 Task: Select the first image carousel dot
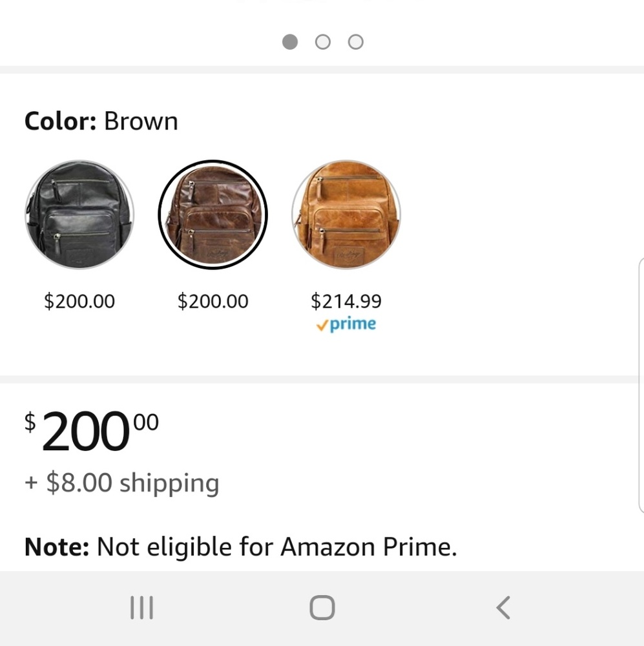(x=290, y=42)
